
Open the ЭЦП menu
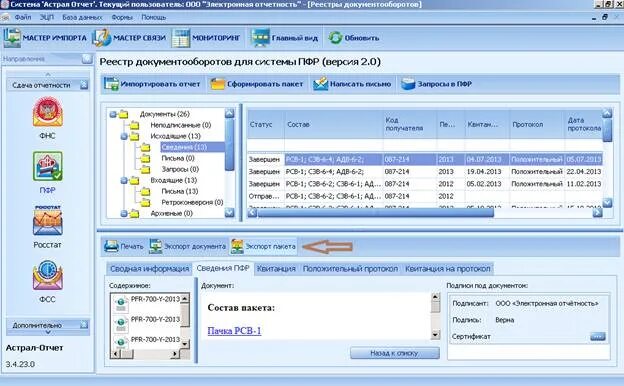tap(47, 18)
